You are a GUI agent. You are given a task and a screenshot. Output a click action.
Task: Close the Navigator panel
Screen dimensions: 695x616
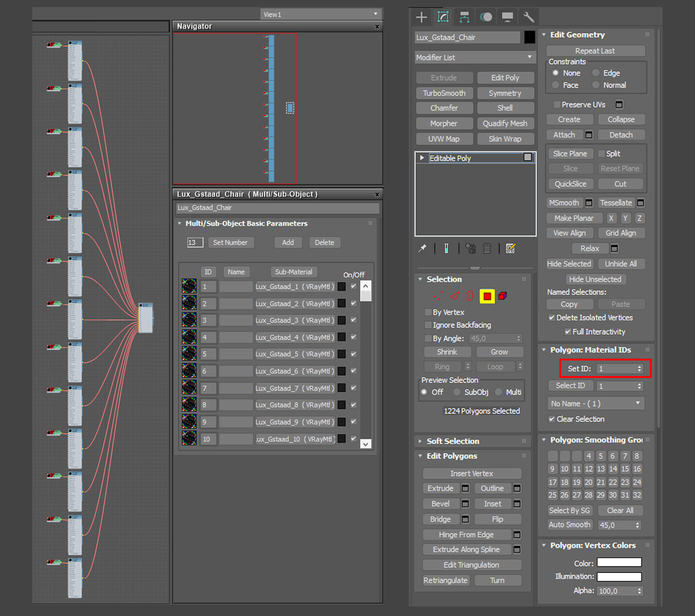click(x=377, y=27)
